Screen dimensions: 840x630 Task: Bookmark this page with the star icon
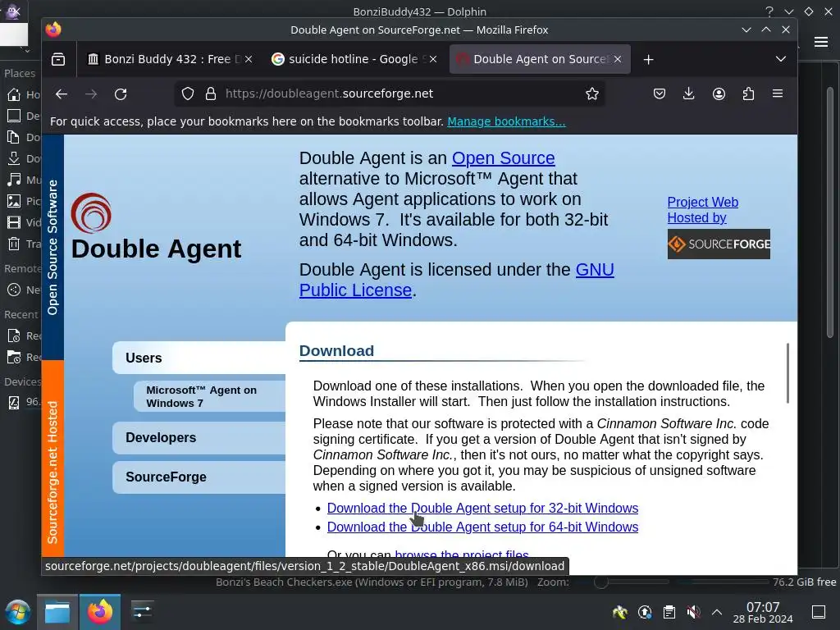pyautogui.click(x=592, y=94)
